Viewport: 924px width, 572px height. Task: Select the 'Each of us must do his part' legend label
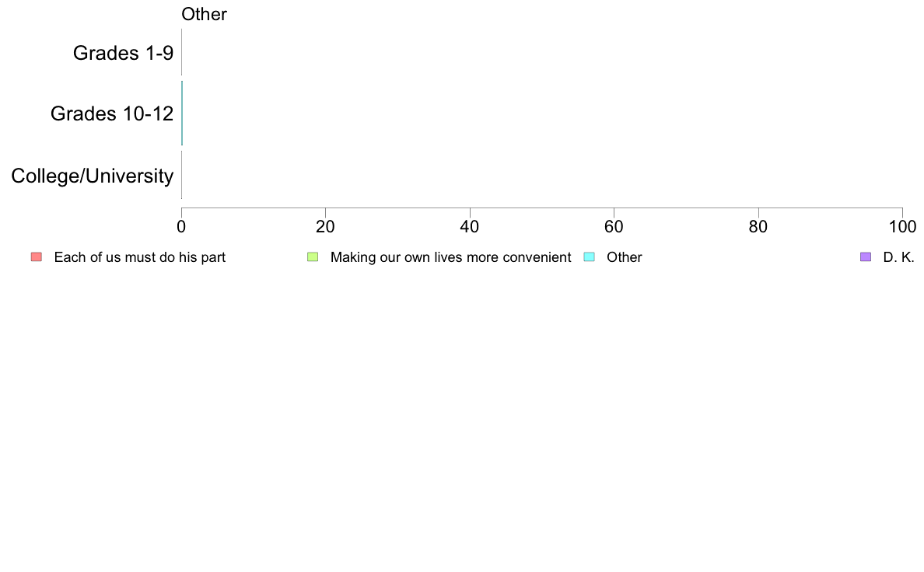click(x=140, y=257)
